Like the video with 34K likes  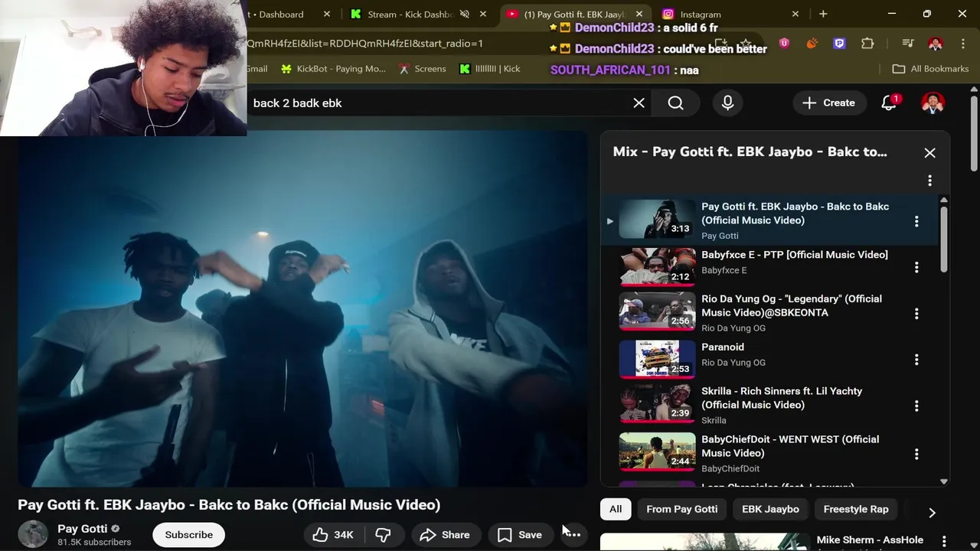(333, 535)
